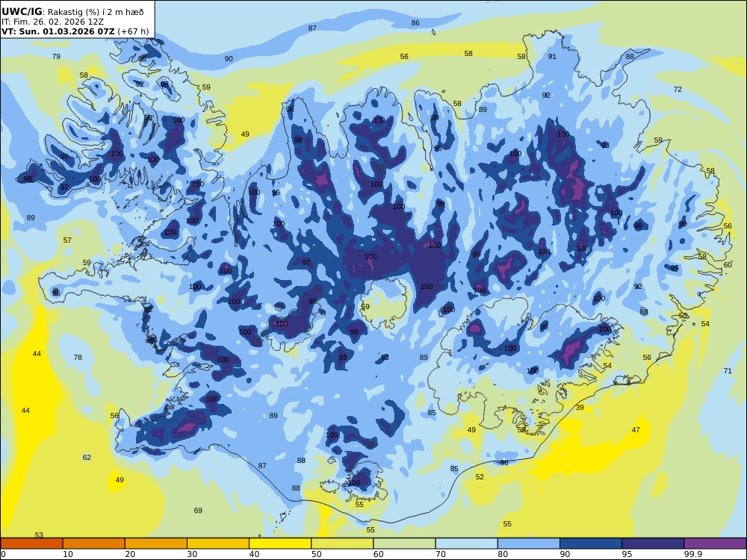Click the humidity value '47' on map

coord(636,429)
